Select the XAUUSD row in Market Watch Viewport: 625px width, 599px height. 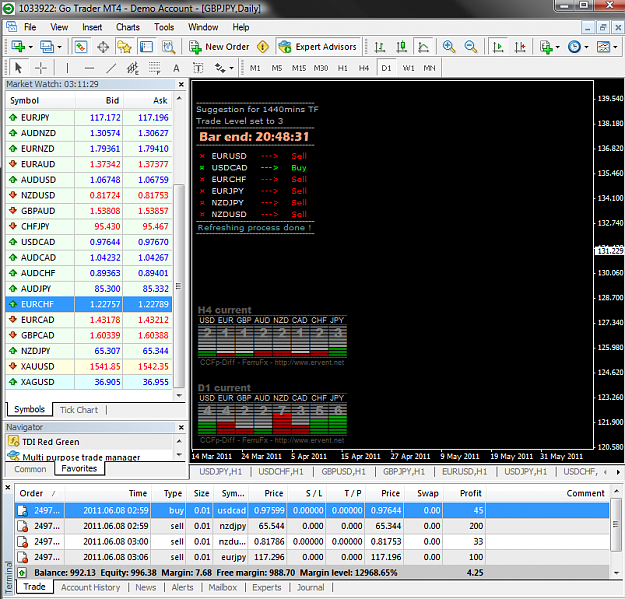tap(89, 366)
